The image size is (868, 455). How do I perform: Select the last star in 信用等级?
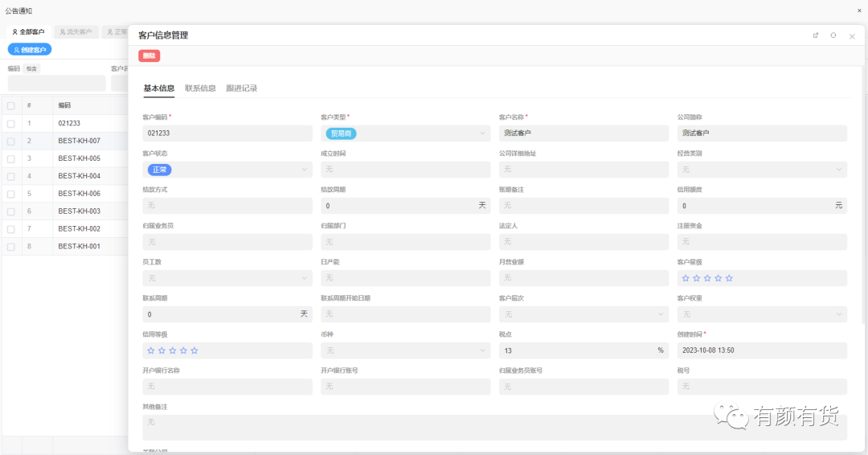coord(194,350)
